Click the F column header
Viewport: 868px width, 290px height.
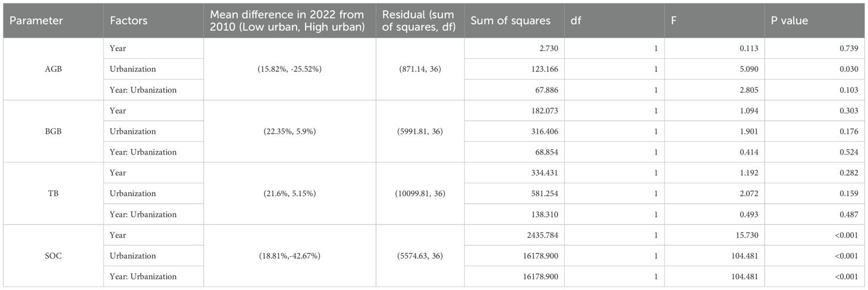tap(675, 20)
